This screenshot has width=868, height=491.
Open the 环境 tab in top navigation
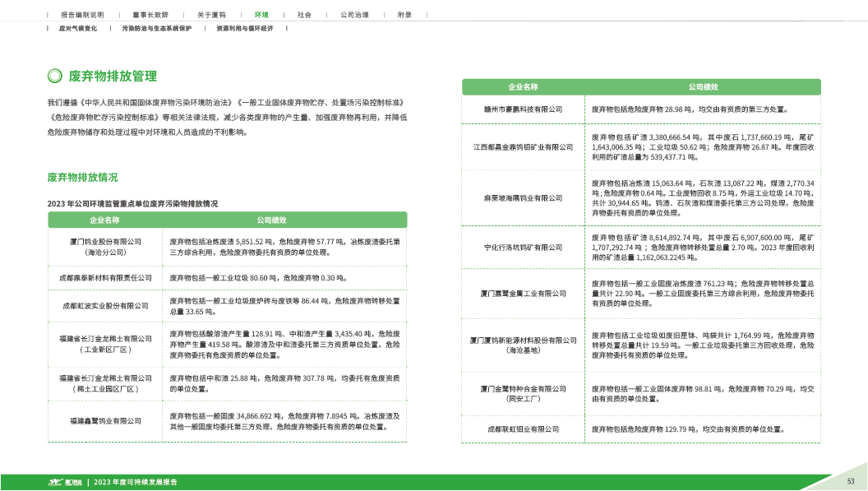pyautogui.click(x=261, y=15)
